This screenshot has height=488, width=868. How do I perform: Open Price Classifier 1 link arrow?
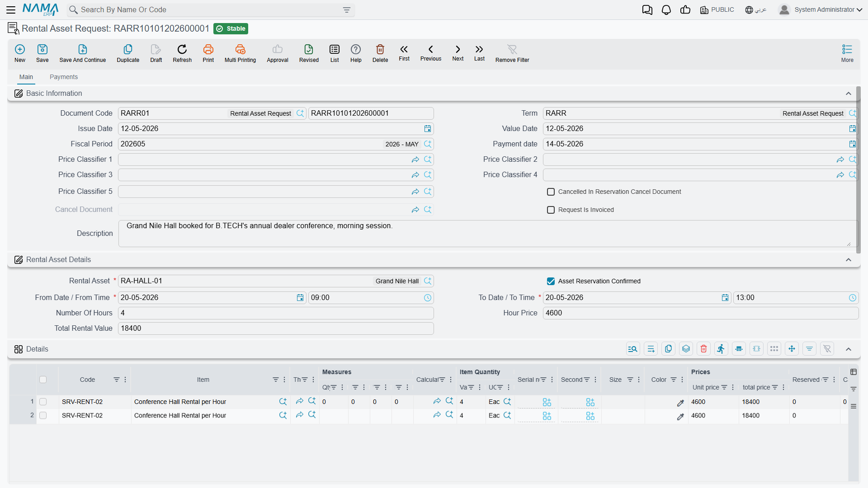click(415, 160)
